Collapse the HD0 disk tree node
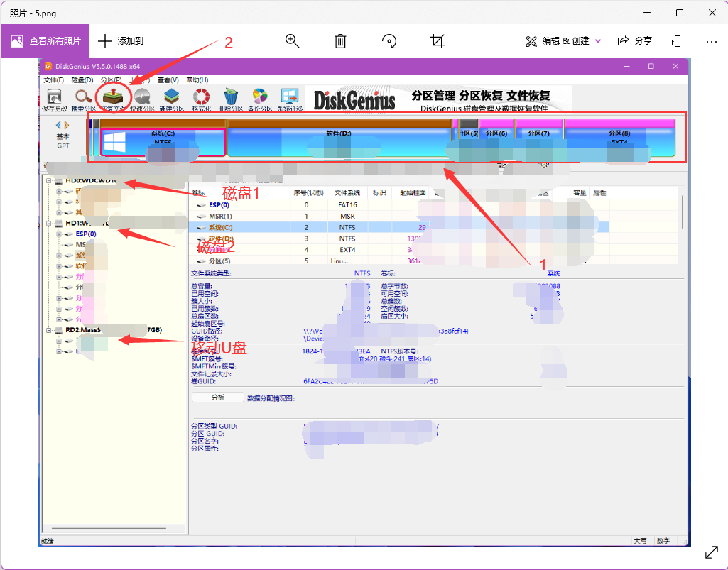728x570 pixels. point(49,180)
